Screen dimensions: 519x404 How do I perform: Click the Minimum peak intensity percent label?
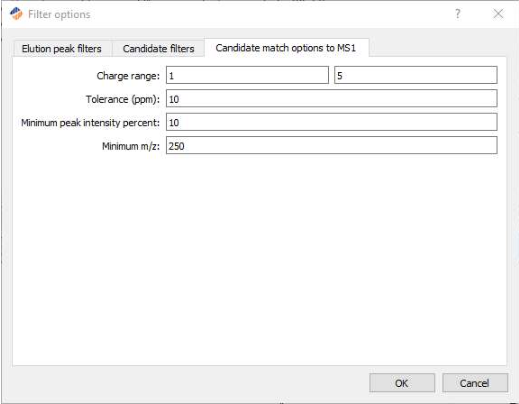(x=90, y=123)
